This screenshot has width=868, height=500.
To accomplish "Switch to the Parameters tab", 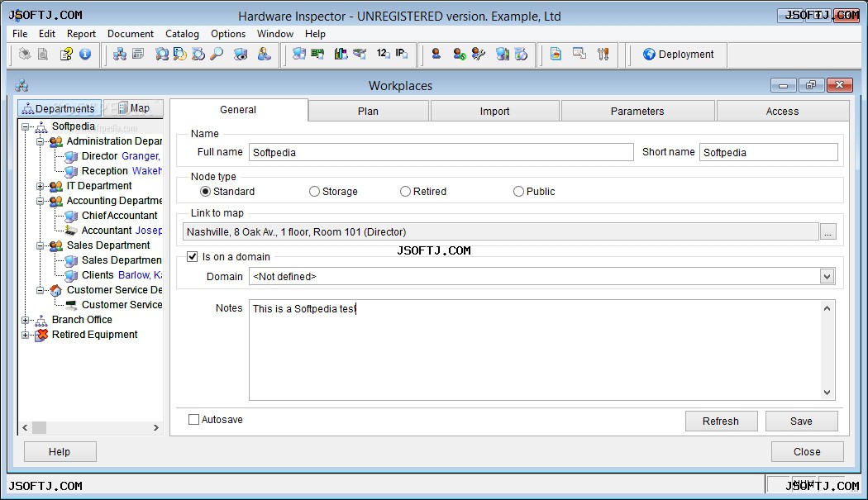I will pyautogui.click(x=637, y=112).
